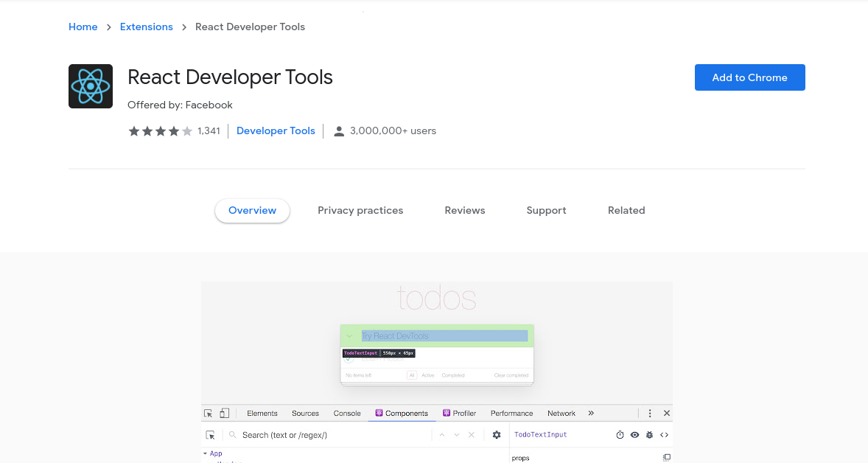Close the DevTools panel with X

[667, 413]
